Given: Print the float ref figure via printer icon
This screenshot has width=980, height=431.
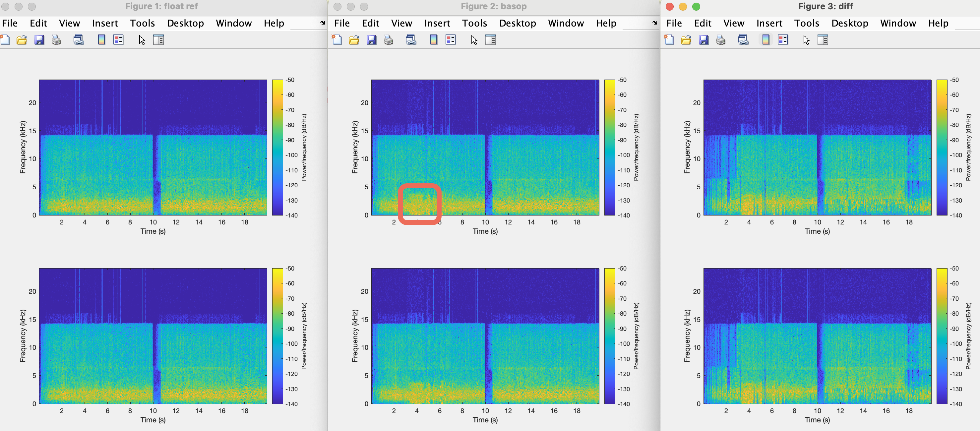Looking at the screenshot, I should [56, 40].
